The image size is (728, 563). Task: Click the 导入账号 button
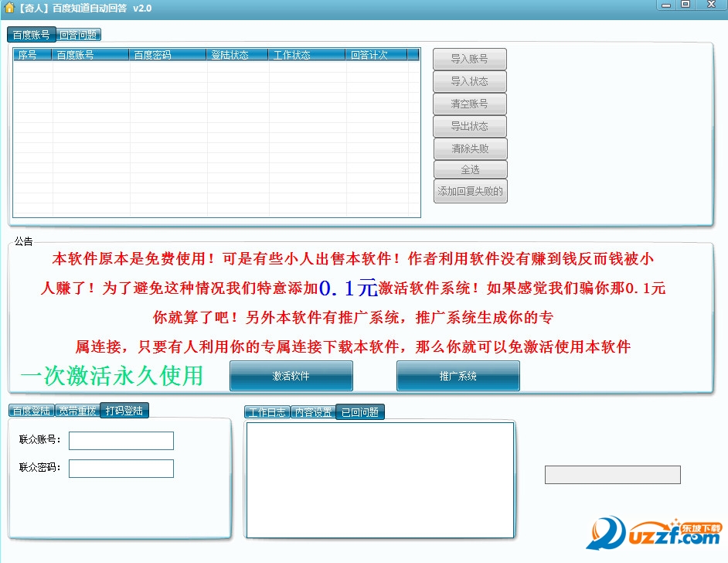[469, 59]
